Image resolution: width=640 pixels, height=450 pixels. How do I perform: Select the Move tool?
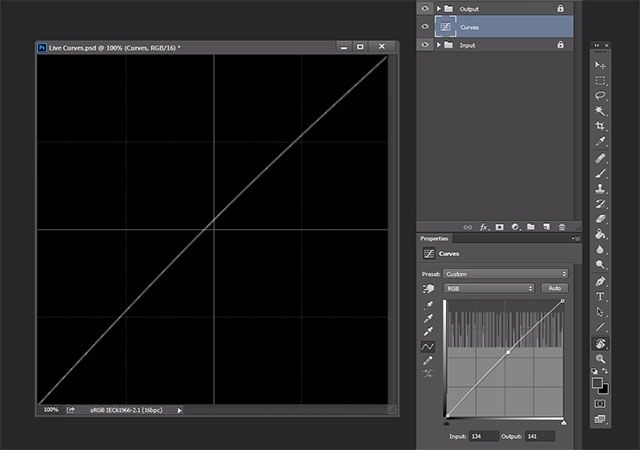click(x=600, y=65)
